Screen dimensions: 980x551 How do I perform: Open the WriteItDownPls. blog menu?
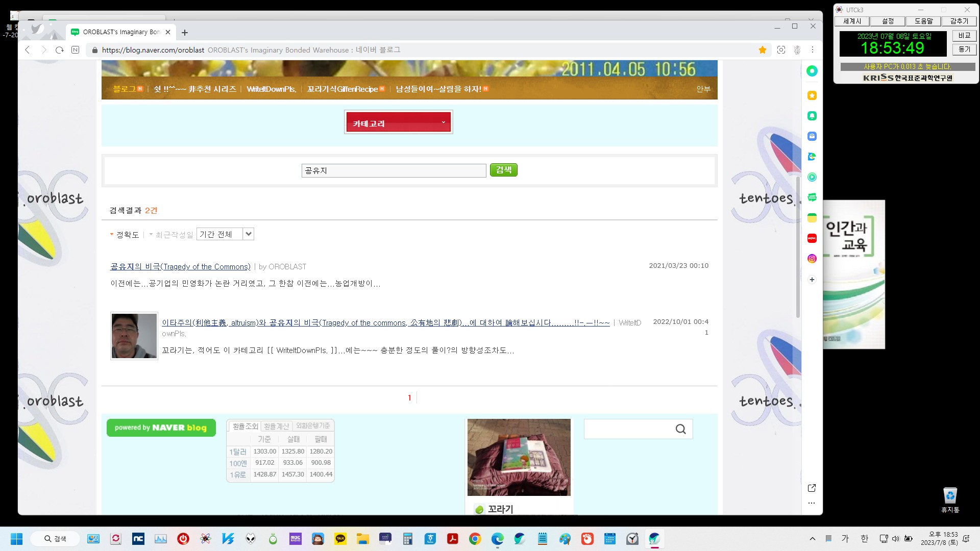271,89
